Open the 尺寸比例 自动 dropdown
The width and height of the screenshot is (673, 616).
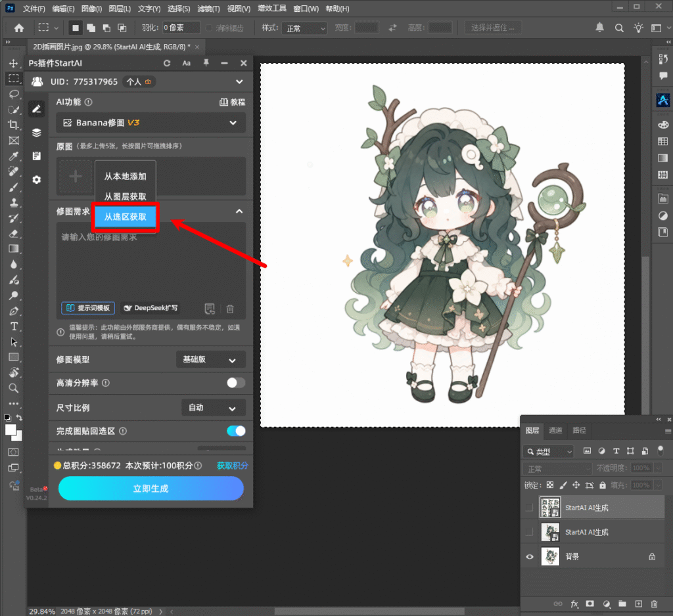point(214,408)
